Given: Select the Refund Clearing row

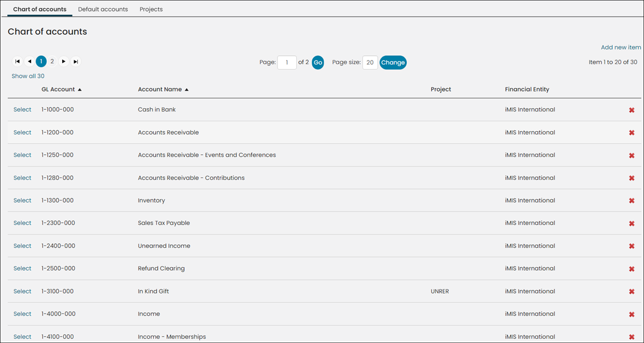Looking at the screenshot, I should (x=23, y=269).
